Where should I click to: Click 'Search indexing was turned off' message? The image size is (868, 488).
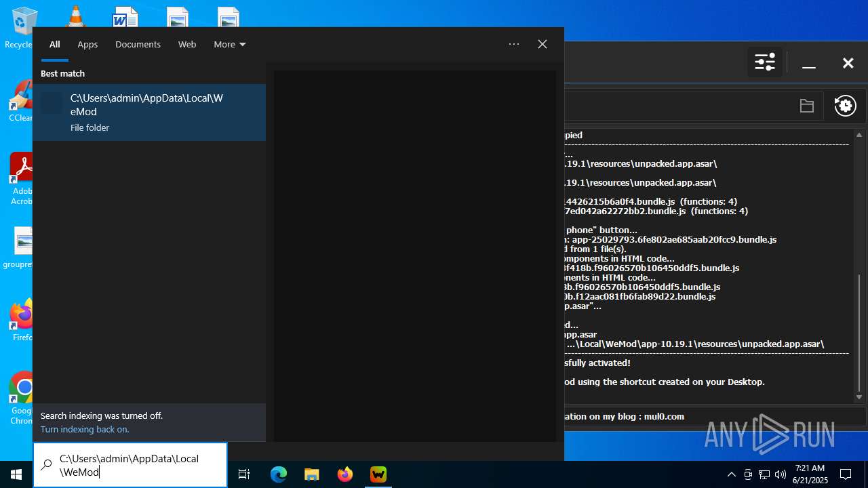coord(102,415)
